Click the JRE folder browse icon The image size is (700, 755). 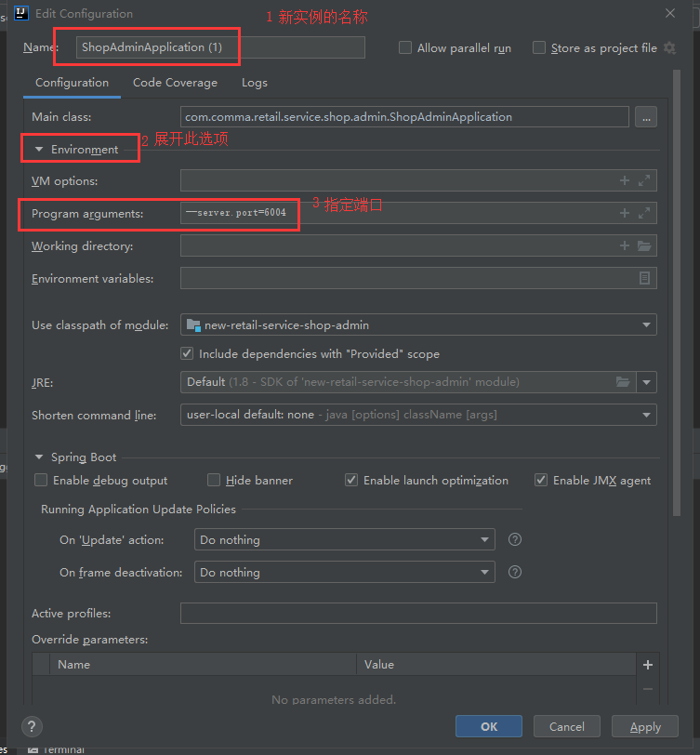coord(623,382)
